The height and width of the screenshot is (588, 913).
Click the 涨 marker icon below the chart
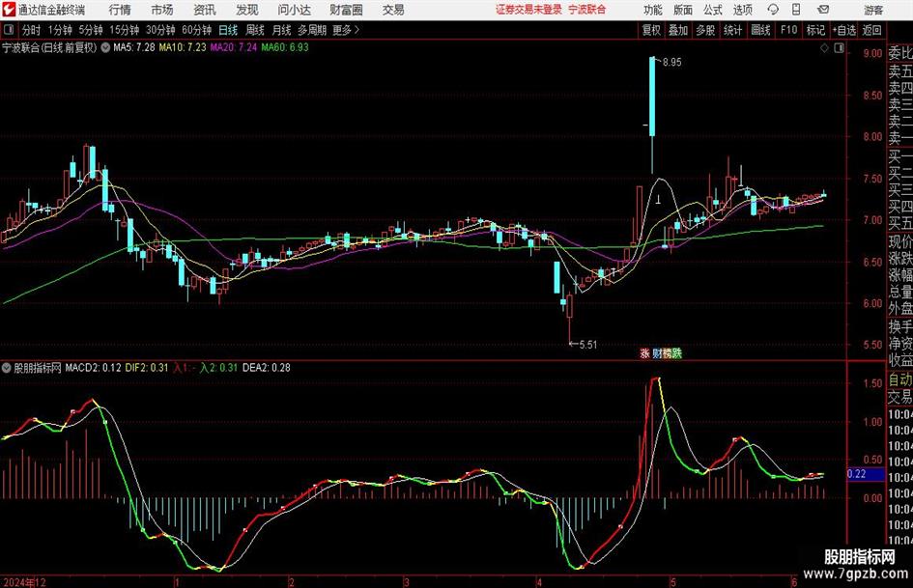click(644, 352)
